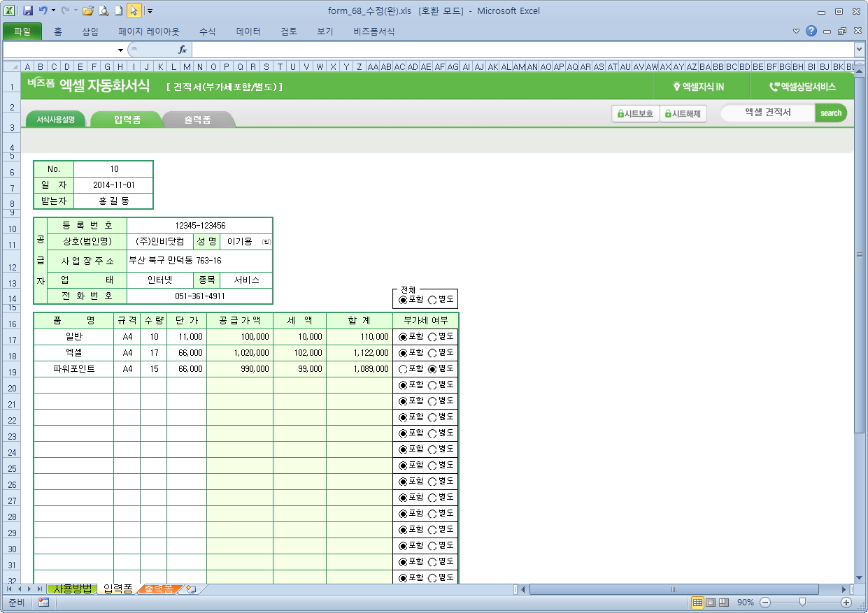
Task: Click the 시트보호 button
Action: pyautogui.click(x=635, y=113)
